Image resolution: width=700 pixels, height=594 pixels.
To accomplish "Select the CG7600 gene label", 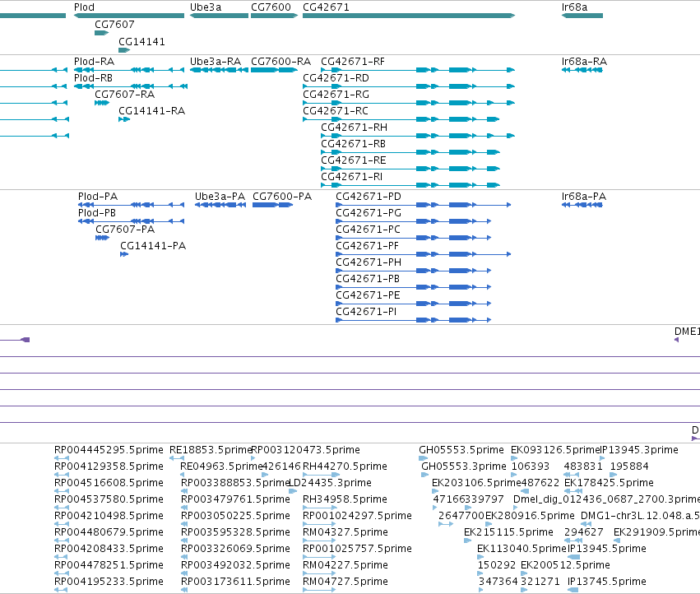I will [x=271, y=7].
